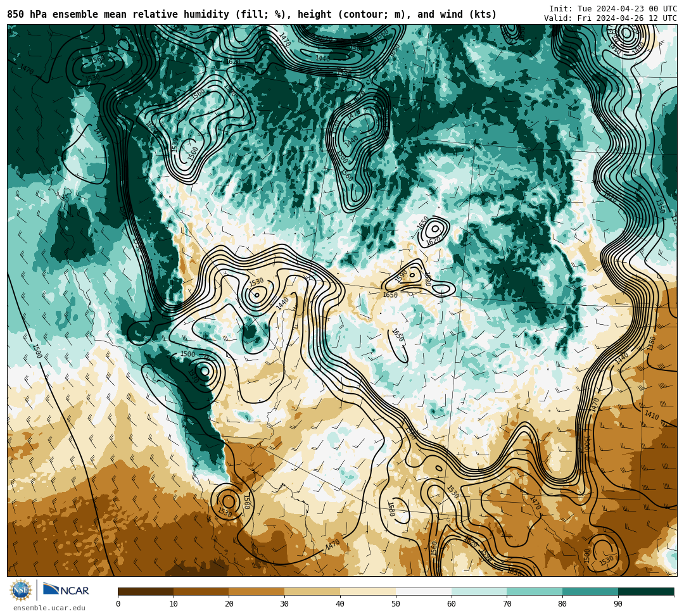Click the colorbar label 10
This screenshot has height=616, width=684.
coord(174,604)
